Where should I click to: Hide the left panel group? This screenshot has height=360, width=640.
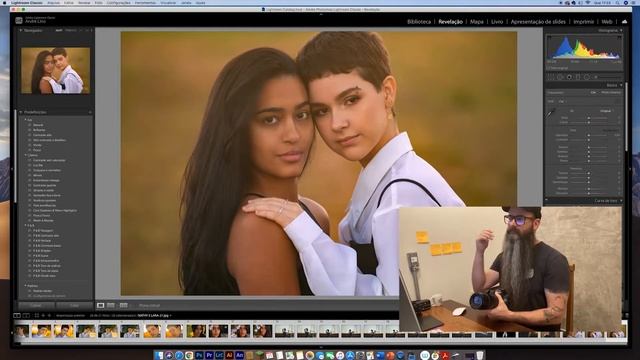tap(12, 168)
